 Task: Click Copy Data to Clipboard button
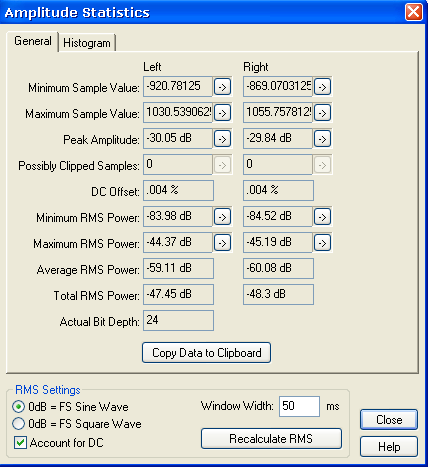click(x=206, y=353)
